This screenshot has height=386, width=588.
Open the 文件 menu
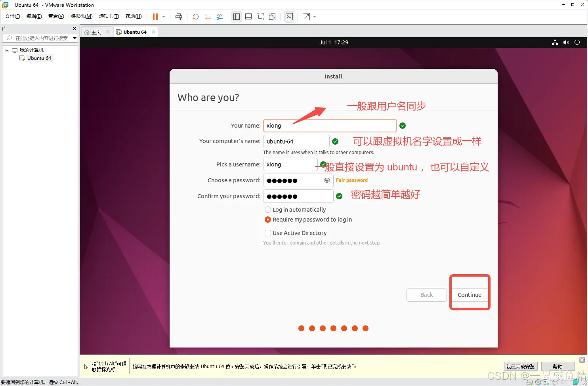13,16
